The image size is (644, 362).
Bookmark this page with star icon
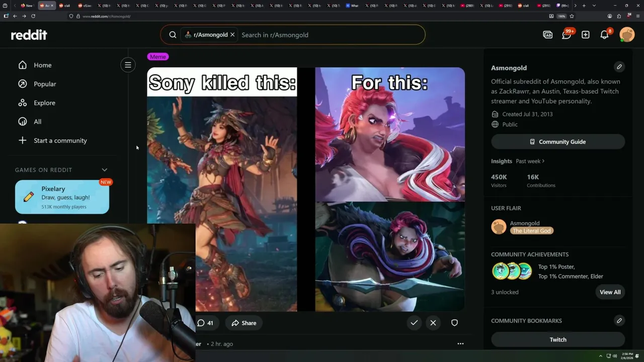coord(572,16)
